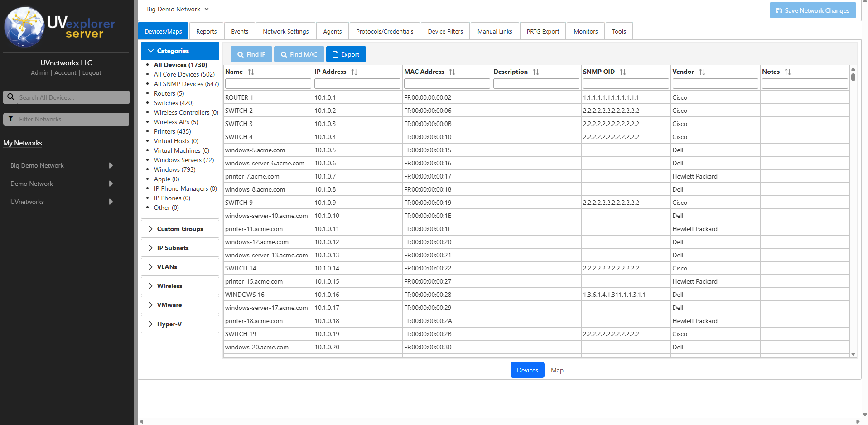Open the Events tab
Screen dimensions: 868x425
click(240, 31)
